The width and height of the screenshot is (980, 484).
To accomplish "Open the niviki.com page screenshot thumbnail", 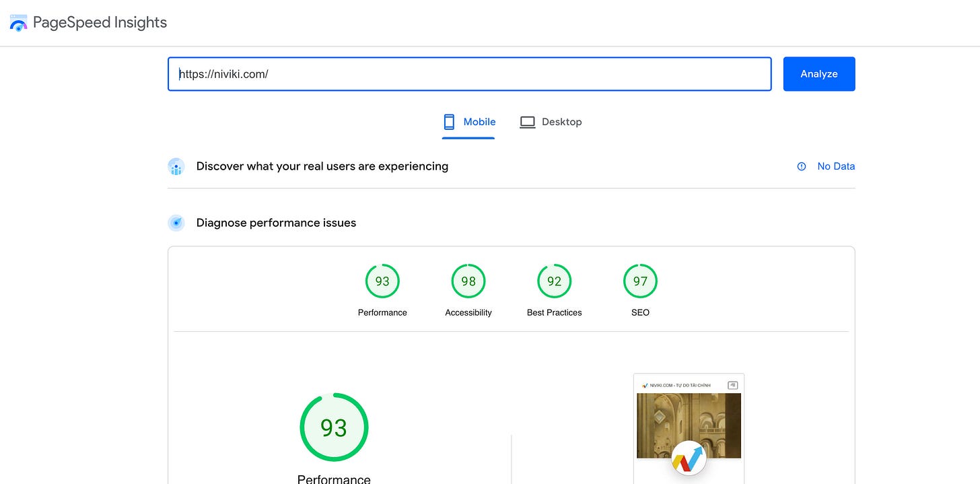I will [x=689, y=429].
